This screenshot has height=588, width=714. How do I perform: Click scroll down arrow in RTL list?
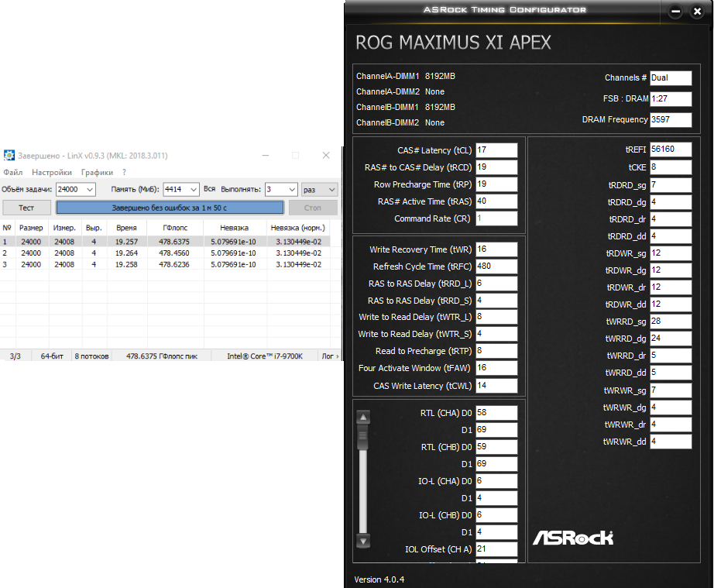tap(363, 542)
